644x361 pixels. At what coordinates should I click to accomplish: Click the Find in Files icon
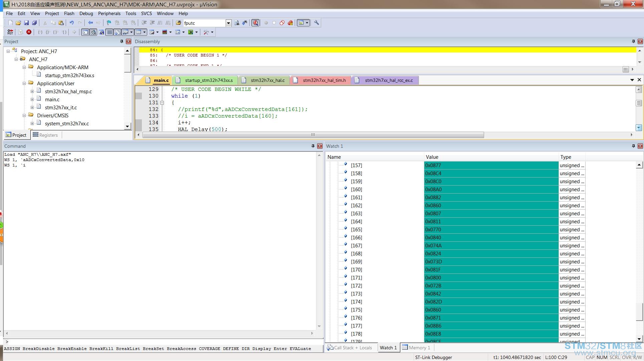click(x=179, y=23)
